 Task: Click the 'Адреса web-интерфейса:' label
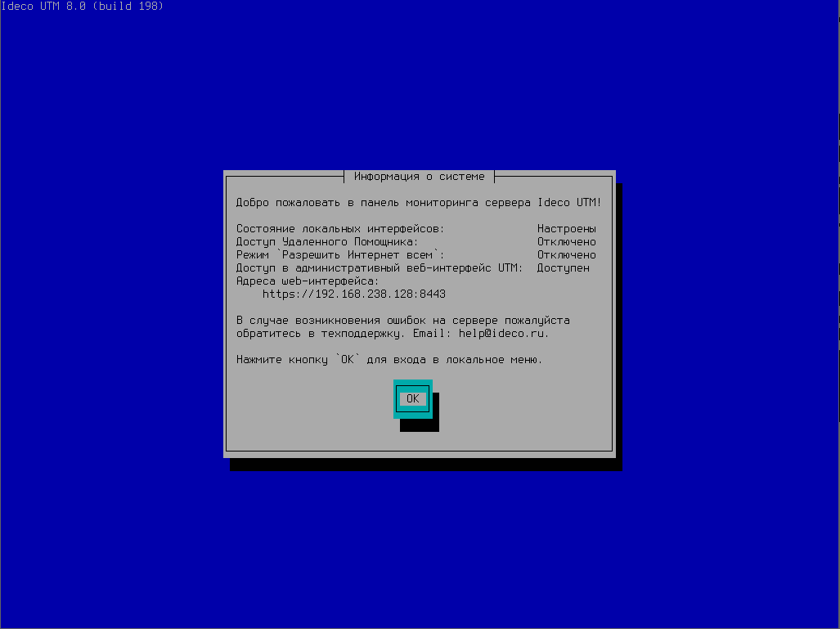(x=308, y=281)
